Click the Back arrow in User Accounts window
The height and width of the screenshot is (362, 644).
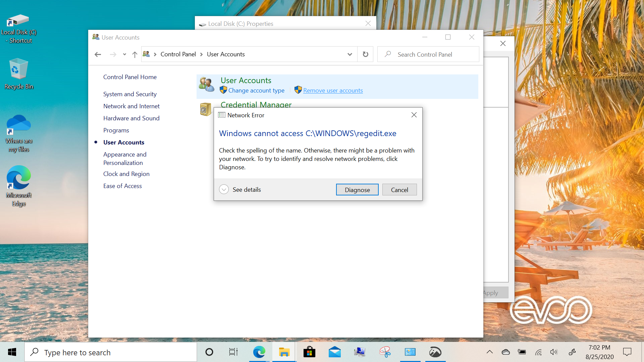[x=98, y=54]
